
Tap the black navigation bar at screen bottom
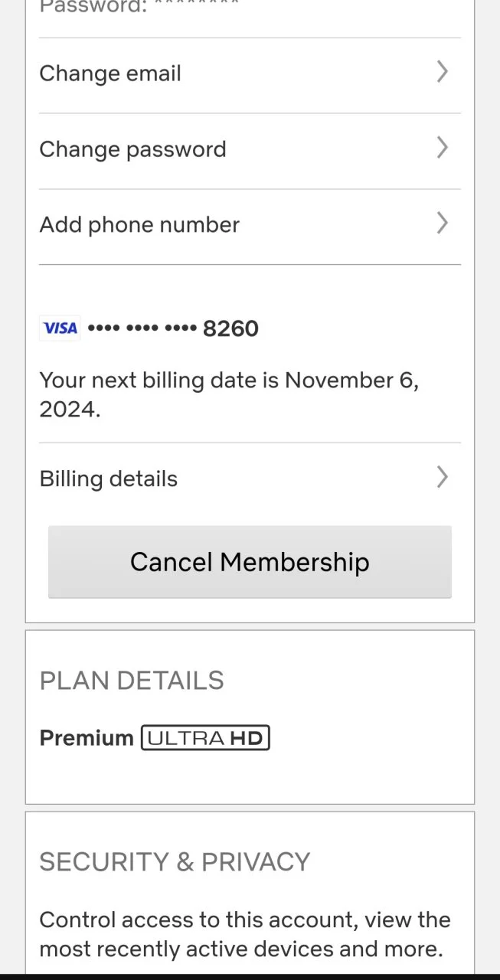click(x=250, y=977)
